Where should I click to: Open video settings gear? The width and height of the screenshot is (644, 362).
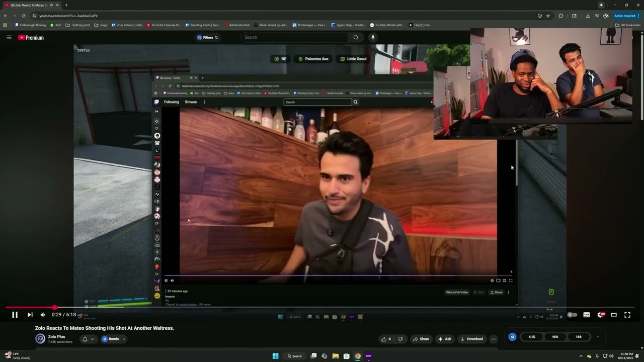click(x=600, y=315)
